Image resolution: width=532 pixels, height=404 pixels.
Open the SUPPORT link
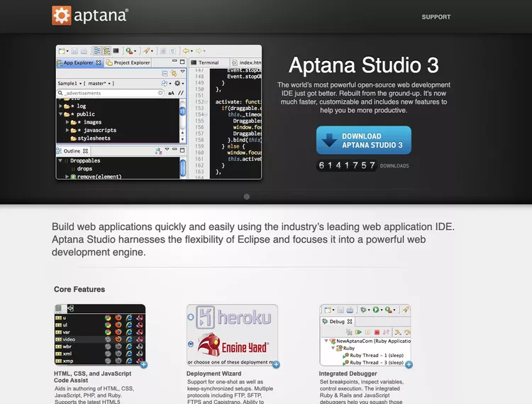436,17
